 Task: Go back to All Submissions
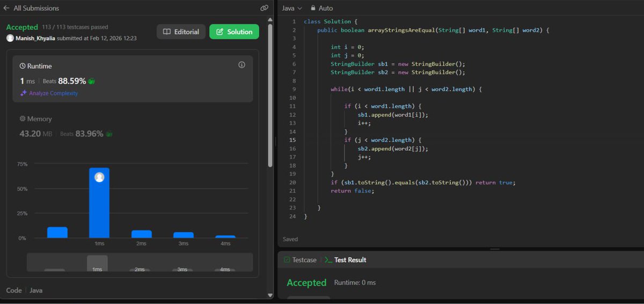(x=31, y=8)
